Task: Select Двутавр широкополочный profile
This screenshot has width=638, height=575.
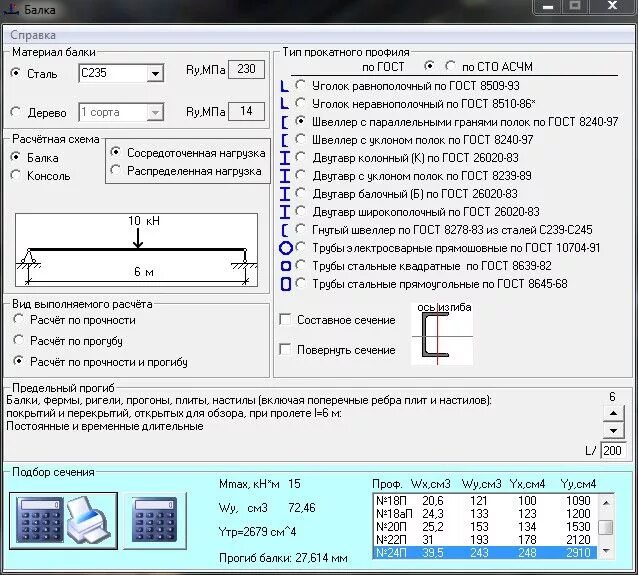Action: (300, 211)
